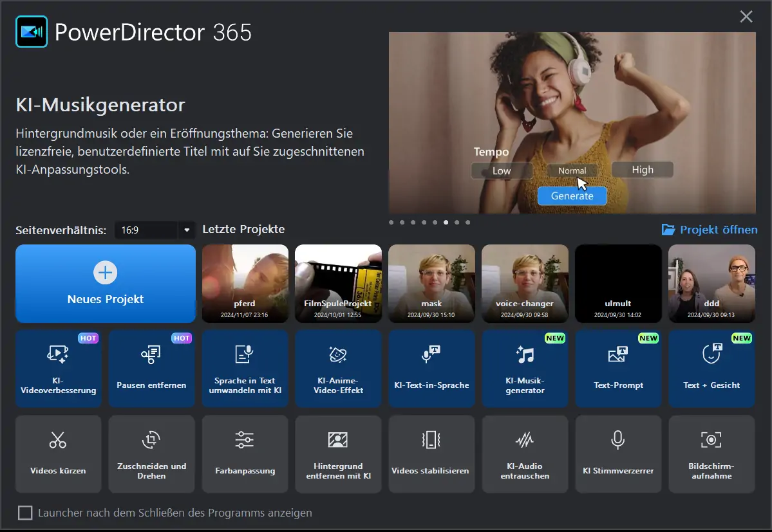
Task: Launch Hintergrund entfernen mit KI
Action: click(x=338, y=454)
